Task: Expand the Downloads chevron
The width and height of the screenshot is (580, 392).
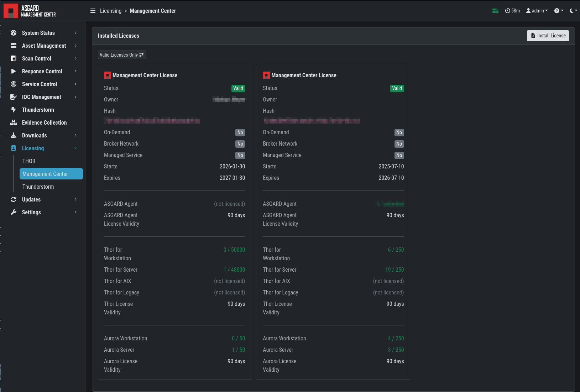Action: click(75, 135)
